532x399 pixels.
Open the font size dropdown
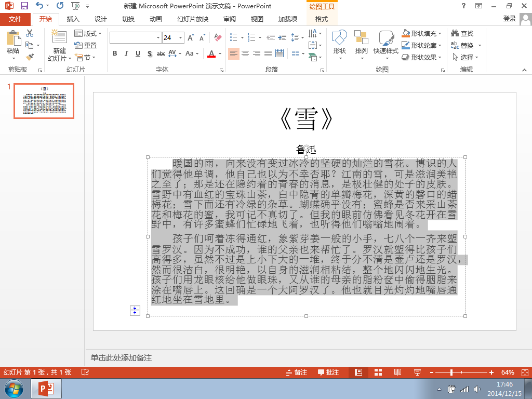pyautogui.click(x=181, y=38)
